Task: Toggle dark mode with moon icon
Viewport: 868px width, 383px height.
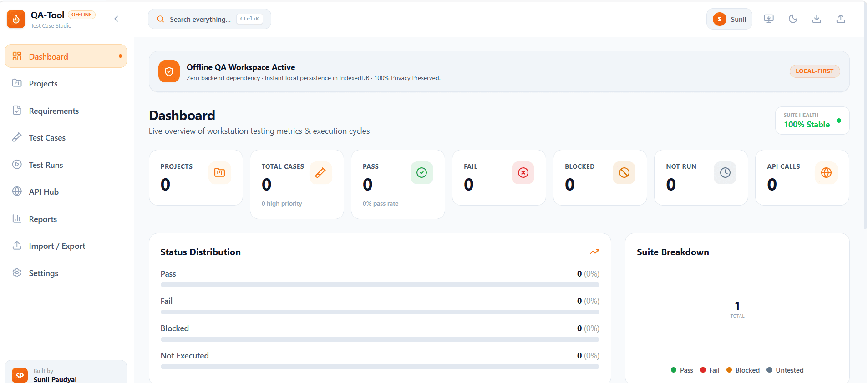Action: point(793,19)
